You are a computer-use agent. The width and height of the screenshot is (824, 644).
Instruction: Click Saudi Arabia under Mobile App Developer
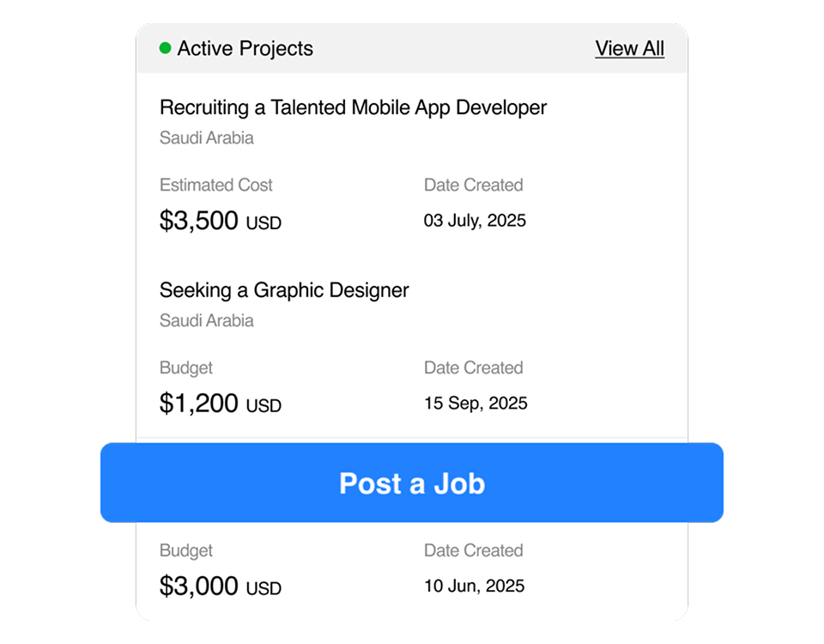click(x=207, y=137)
